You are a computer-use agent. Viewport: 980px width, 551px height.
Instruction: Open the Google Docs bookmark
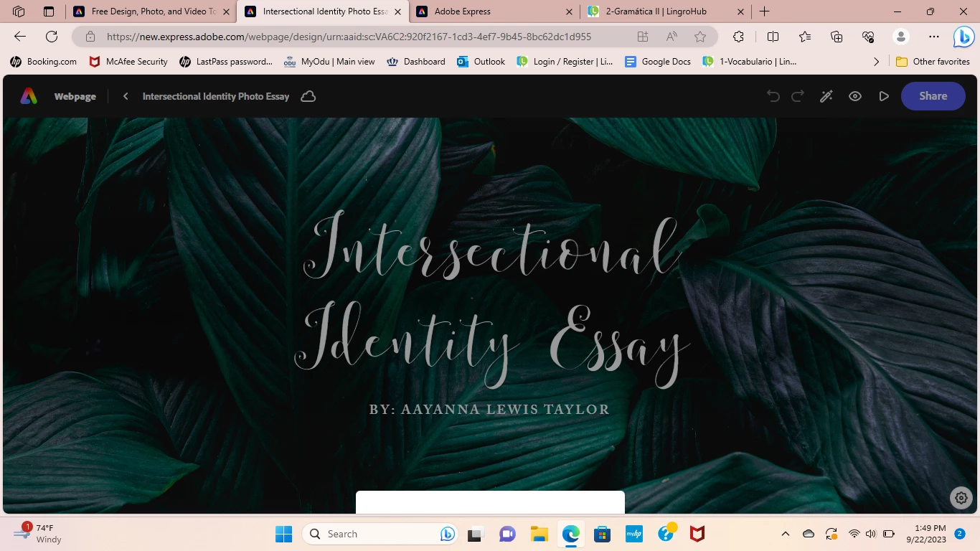(658, 62)
